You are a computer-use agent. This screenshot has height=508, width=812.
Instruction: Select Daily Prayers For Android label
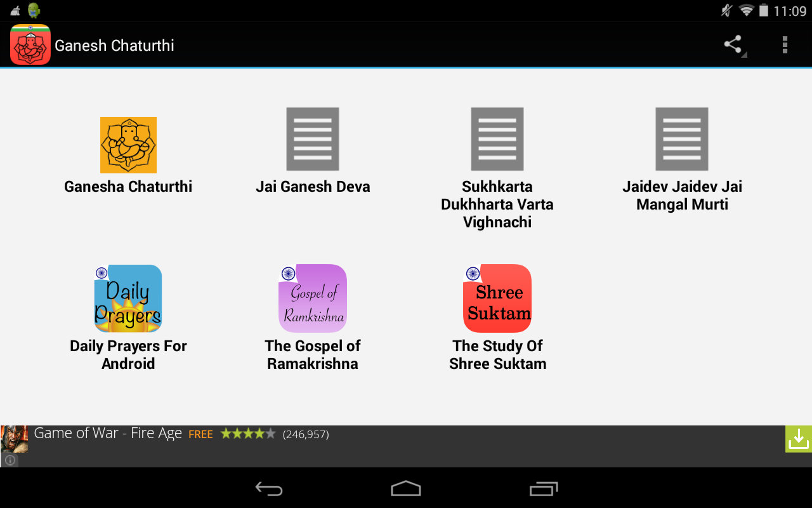pos(128,355)
